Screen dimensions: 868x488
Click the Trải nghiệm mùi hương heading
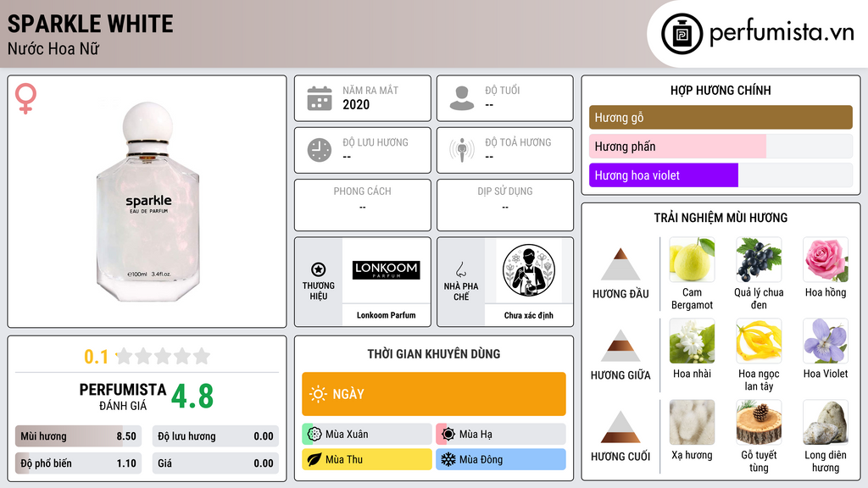(x=721, y=218)
